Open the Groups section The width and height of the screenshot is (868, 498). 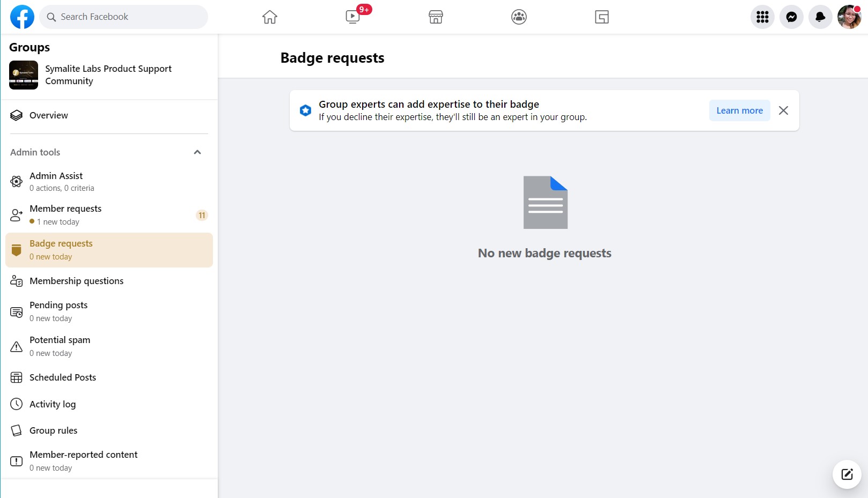click(519, 17)
